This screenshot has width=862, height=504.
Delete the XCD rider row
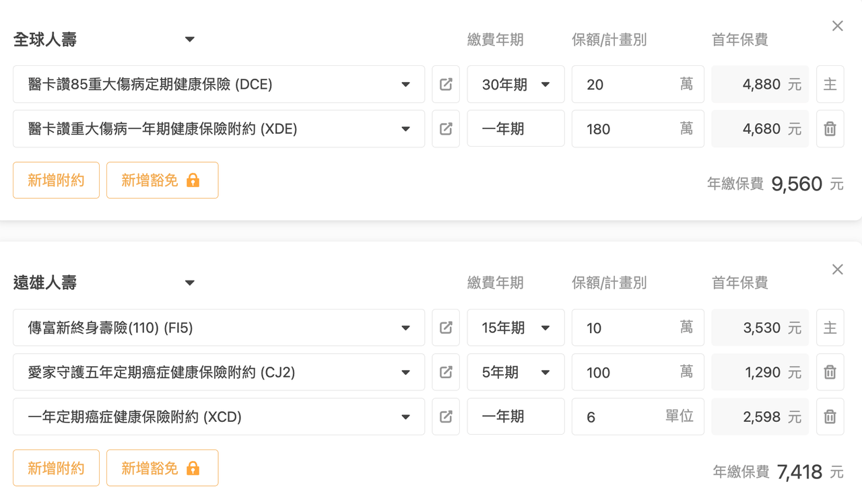point(830,417)
